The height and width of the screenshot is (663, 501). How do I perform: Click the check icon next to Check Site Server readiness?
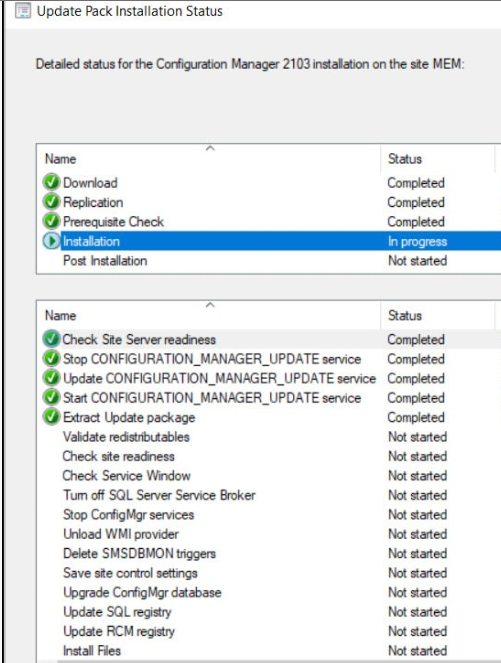[x=51, y=339]
